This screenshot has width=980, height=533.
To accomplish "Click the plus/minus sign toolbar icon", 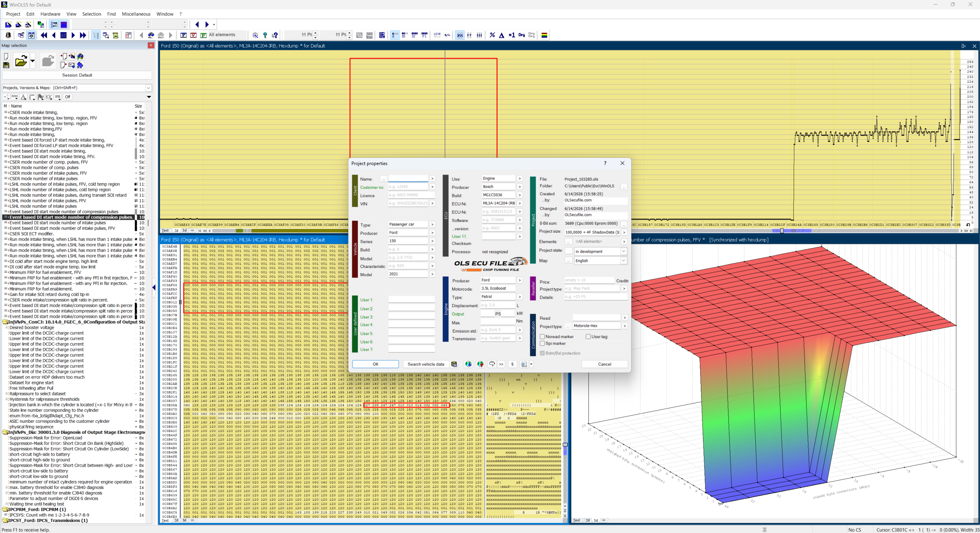I will point(447,35).
